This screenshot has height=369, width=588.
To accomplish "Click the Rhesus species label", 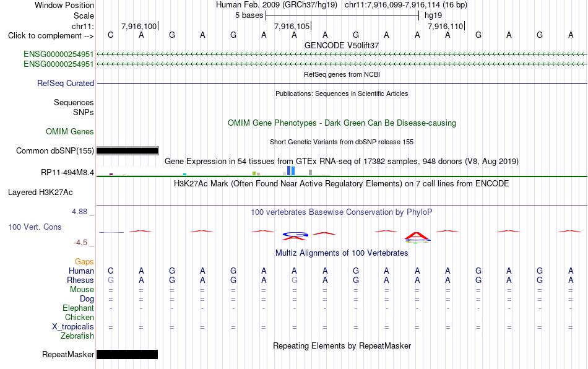I will (x=80, y=280).
